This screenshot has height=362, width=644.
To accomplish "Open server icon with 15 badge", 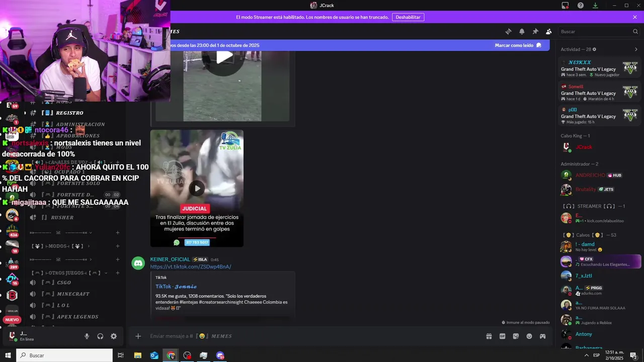I will [x=12, y=279].
